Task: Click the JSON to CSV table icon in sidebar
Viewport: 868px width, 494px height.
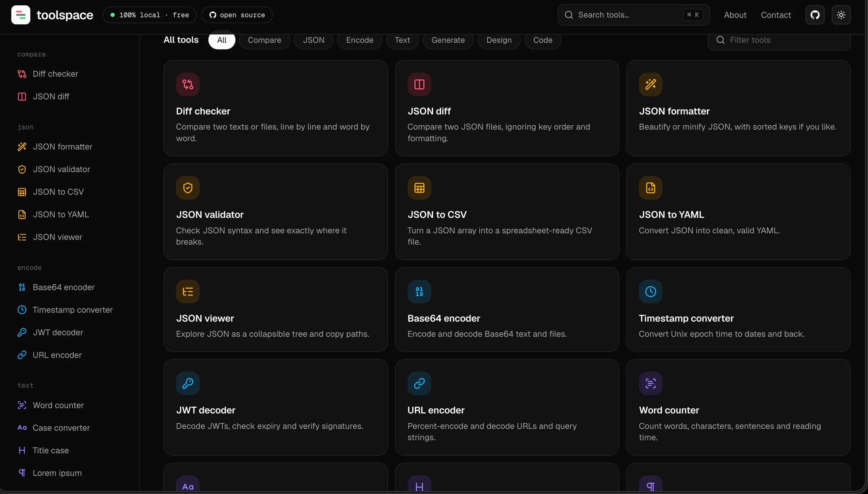Action: pyautogui.click(x=22, y=192)
